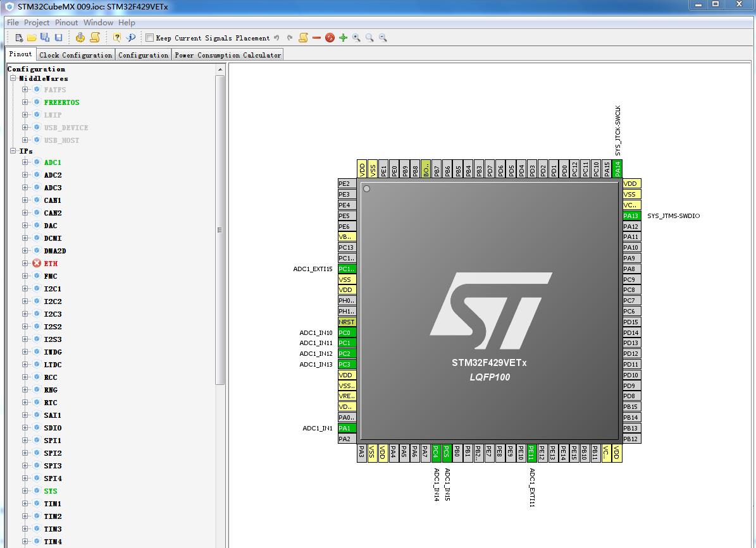Click the gray PA9 pin

coord(631,258)
